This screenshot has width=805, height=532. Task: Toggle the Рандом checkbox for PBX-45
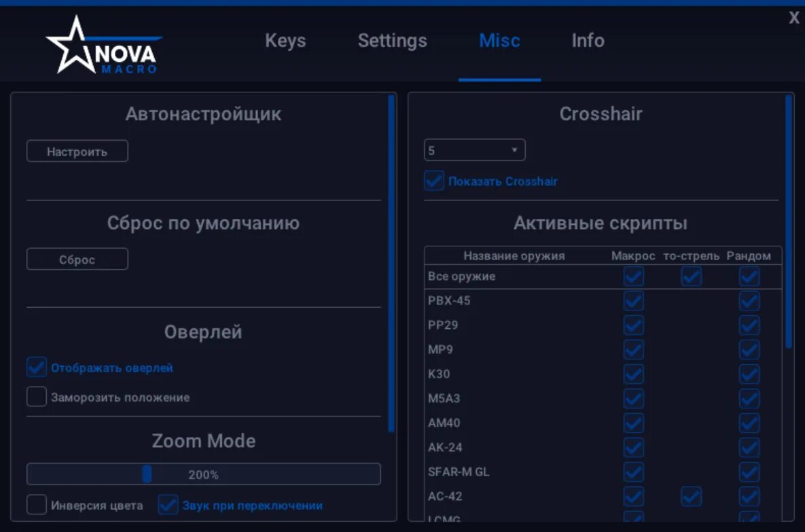pyautogui.click(x=749, y=300)
